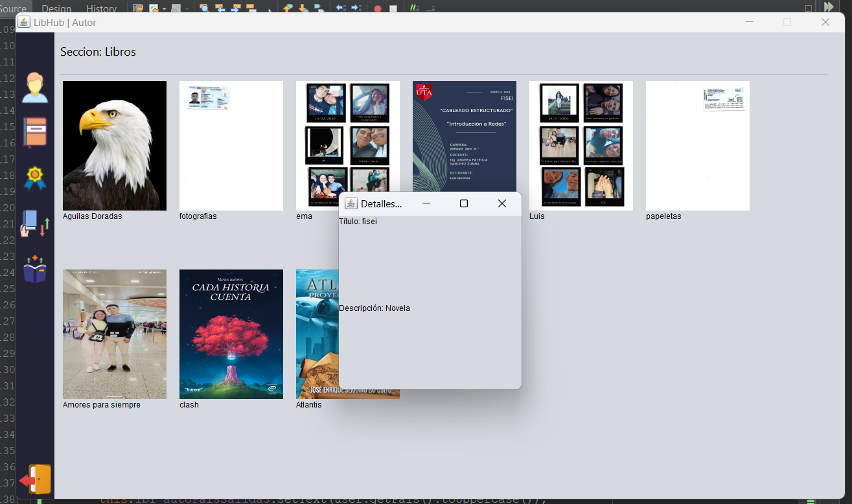Click the open book sidebar icon

coord(34,269)
